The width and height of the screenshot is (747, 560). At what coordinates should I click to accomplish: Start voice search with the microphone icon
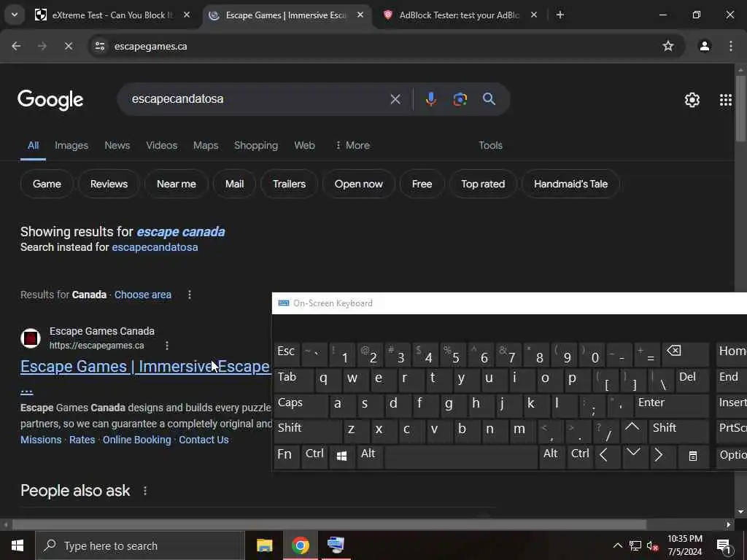click(x=430, y=99)
